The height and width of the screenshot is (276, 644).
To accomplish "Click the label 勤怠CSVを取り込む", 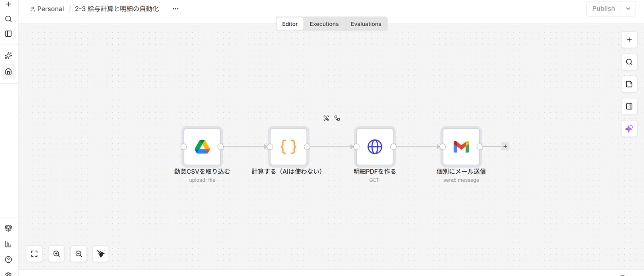I will point(202,171).
